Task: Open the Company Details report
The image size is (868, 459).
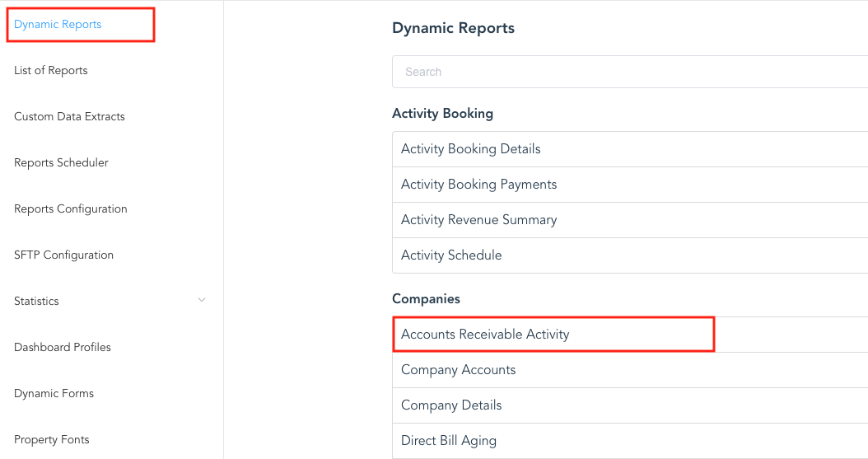Action: (451, 405)
